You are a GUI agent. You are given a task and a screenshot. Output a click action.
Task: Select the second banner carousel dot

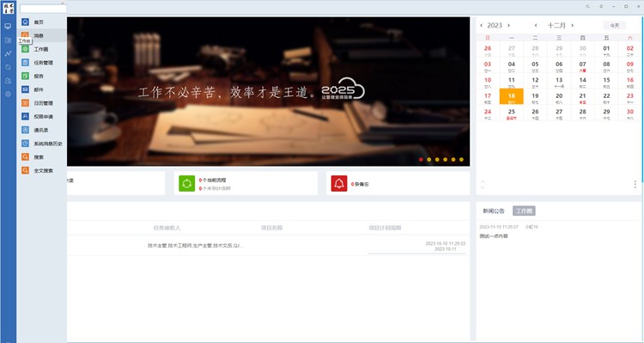pos(428,160)
